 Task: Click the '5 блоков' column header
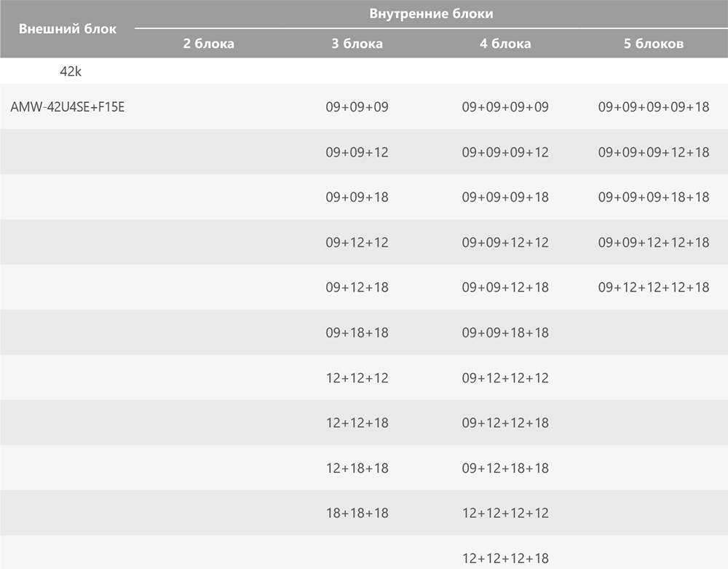point(654,44)
